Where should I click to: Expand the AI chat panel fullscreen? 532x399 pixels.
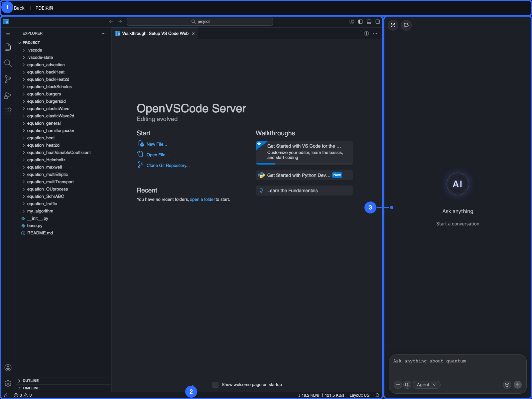[393, 25]
